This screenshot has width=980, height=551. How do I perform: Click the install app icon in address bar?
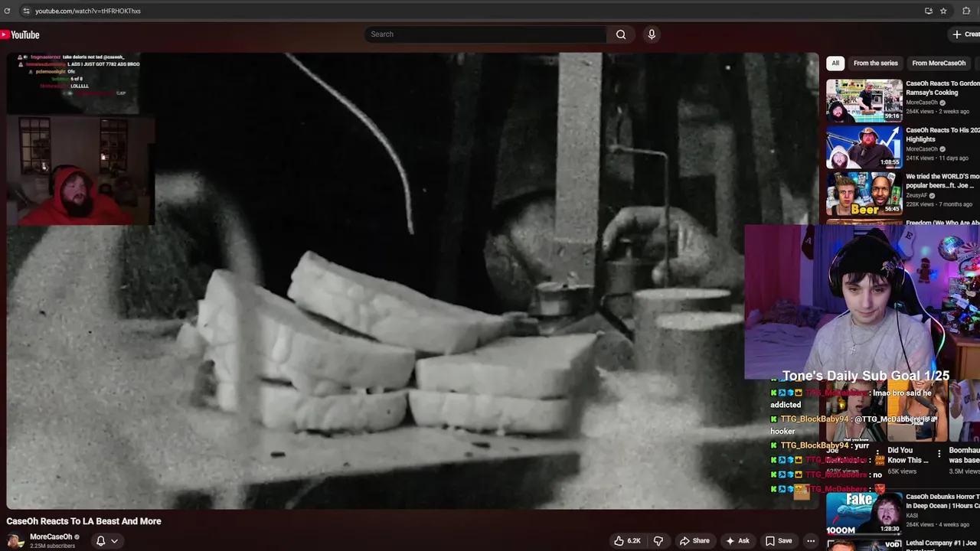pyautogui.click(x=929, y=11)
